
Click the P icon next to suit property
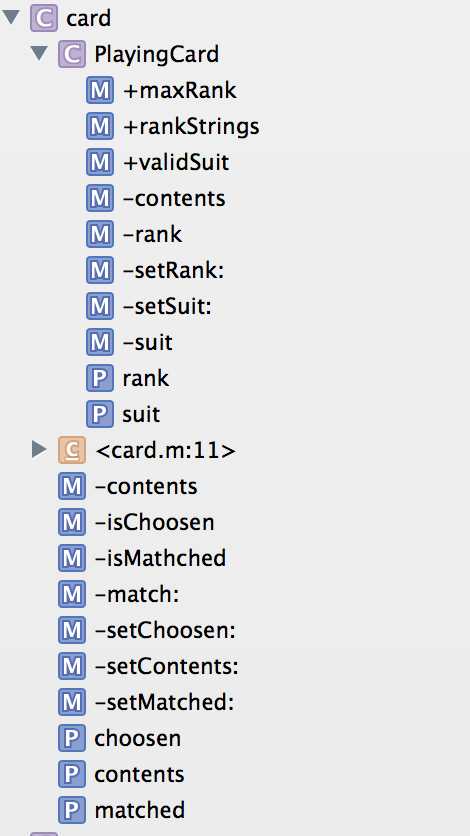click(100, 414)
